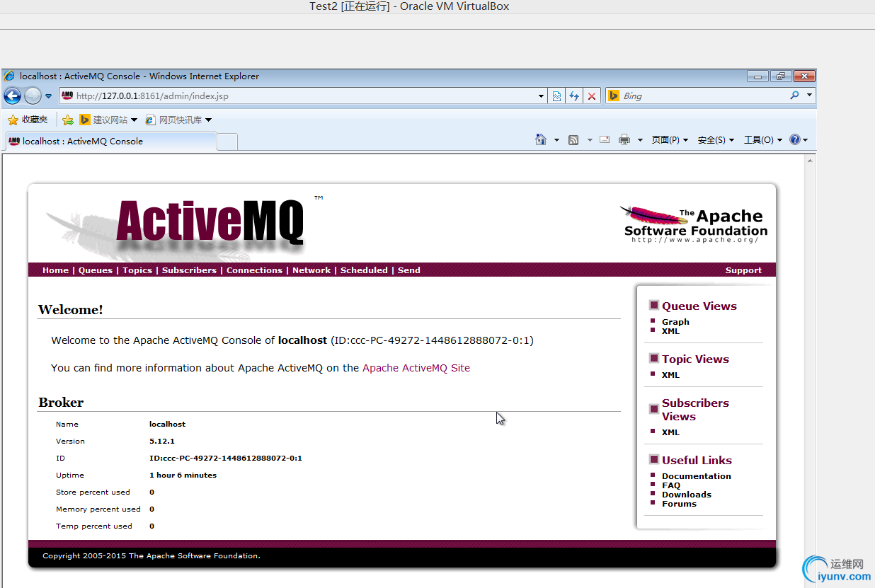
Task: Open the XML link under Topic Views
Action: pyautogui.click(x=670, y=375)
